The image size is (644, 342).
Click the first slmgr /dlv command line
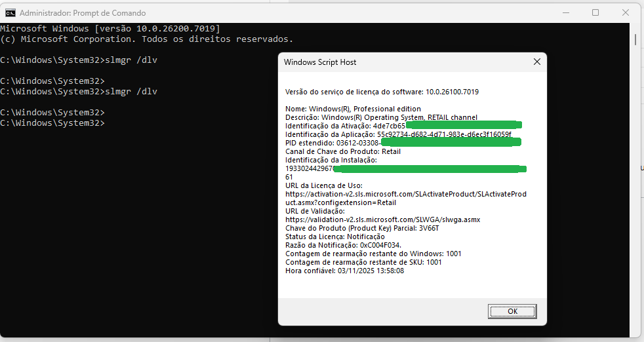(x=79, y=60)
